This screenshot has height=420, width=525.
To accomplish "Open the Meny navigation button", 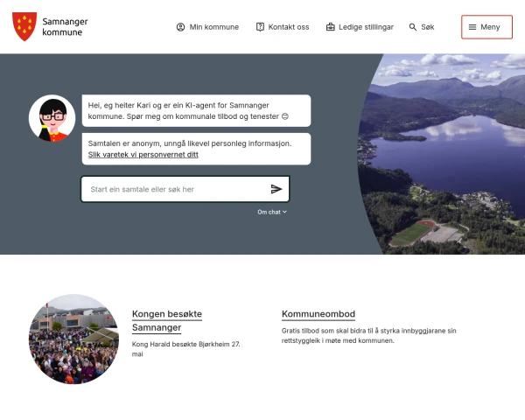I will click(x=486, y=27).
